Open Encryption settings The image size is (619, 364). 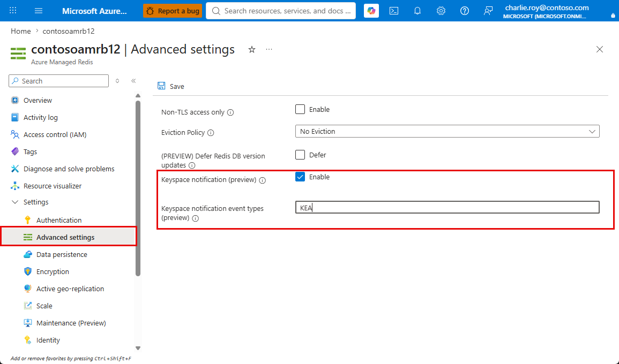click(53, 272)
